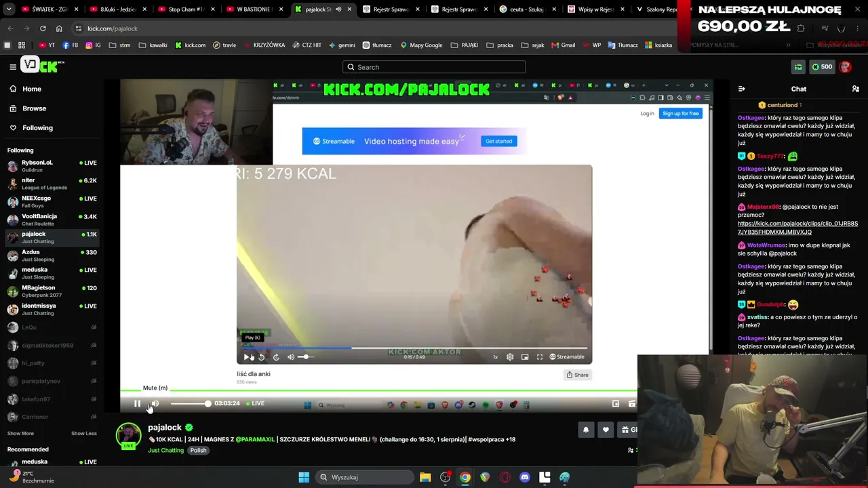Open the Kick hamburger menu
Screen dimensions: 868x488
[x=13, y=66]
